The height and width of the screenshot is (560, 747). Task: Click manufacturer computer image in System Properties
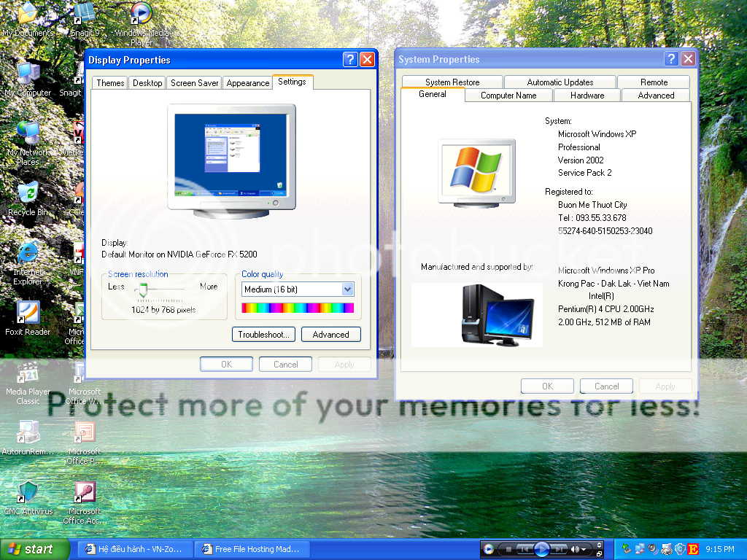pos(477,315)
